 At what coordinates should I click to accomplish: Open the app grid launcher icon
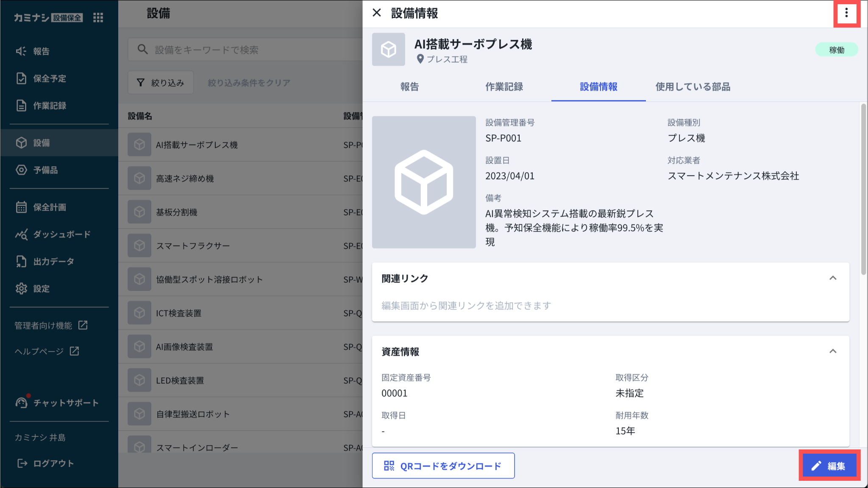pyautogui.click(x=98, y=17)
